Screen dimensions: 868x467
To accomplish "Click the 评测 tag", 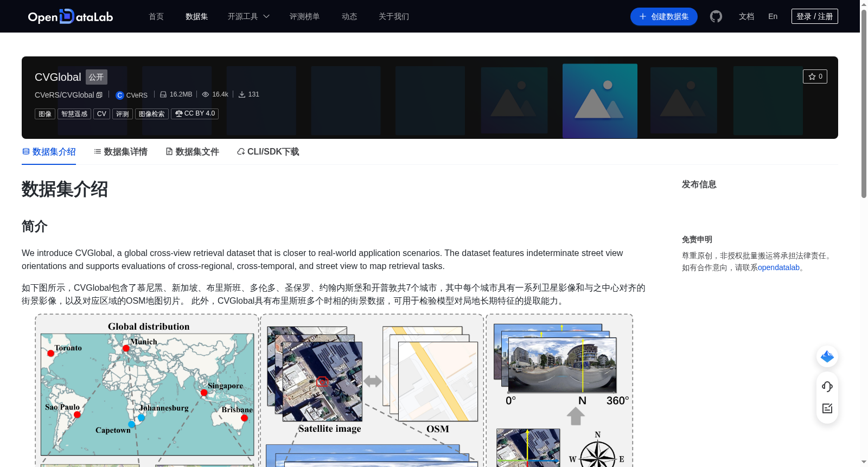I will (123, 114).
